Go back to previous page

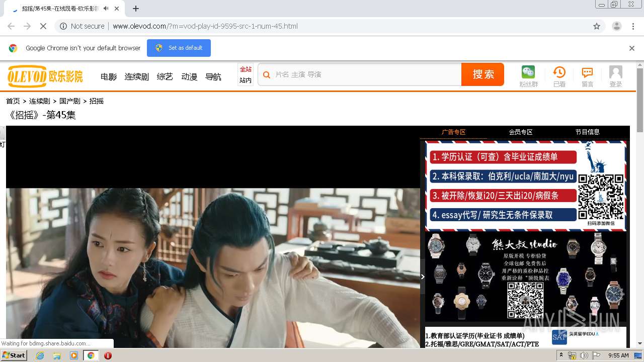11,26
